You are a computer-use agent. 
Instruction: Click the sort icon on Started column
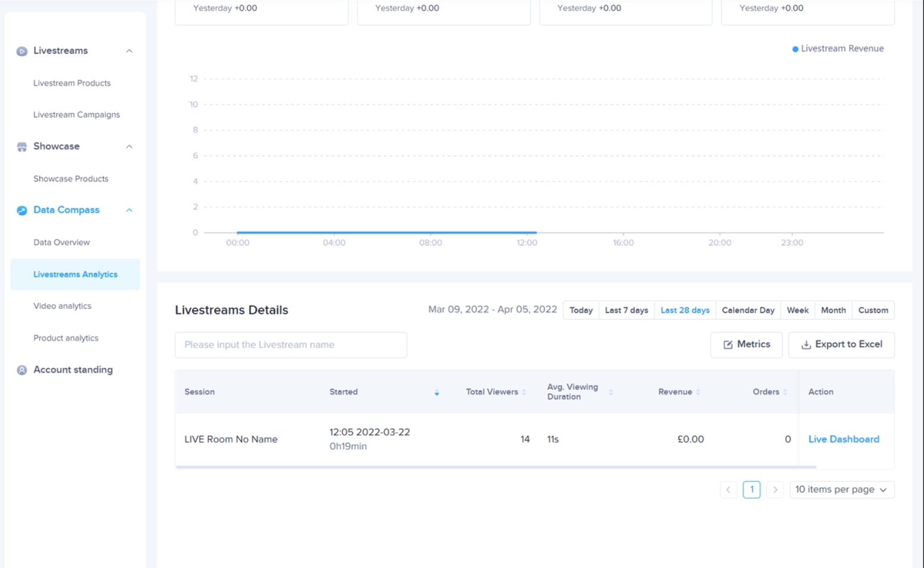[x=437, y=392]
